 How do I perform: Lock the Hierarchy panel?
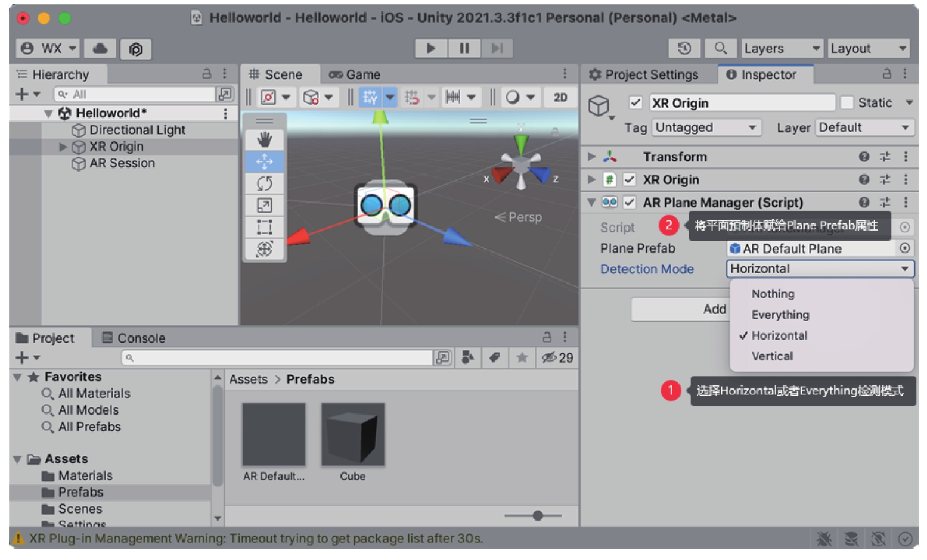point(206,74)
